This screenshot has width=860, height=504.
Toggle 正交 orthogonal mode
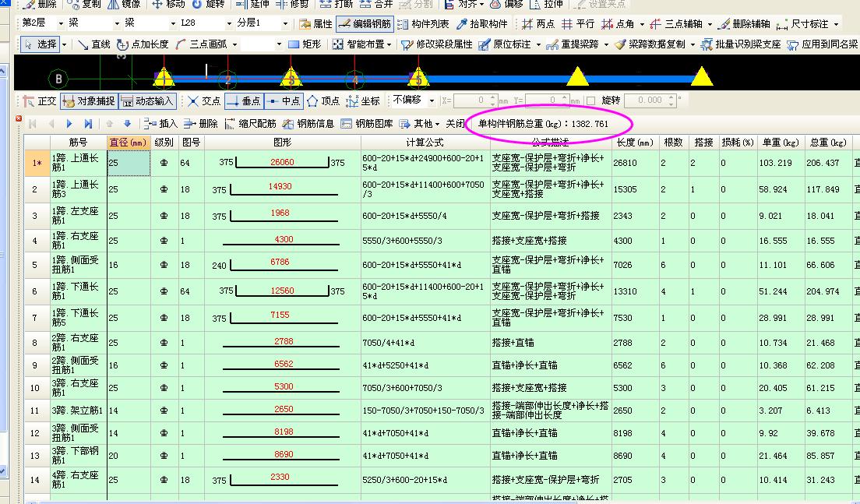point(40,101)
